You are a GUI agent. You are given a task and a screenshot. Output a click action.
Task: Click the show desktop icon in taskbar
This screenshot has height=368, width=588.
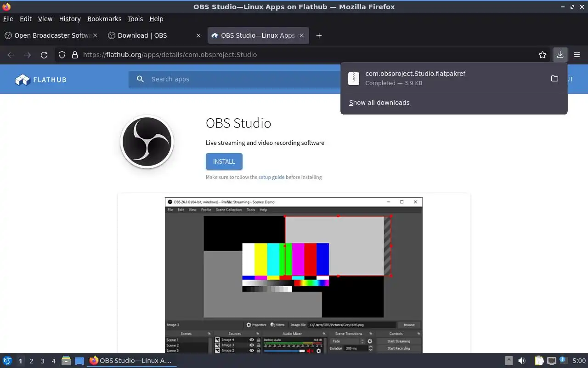tap(79, 361)
